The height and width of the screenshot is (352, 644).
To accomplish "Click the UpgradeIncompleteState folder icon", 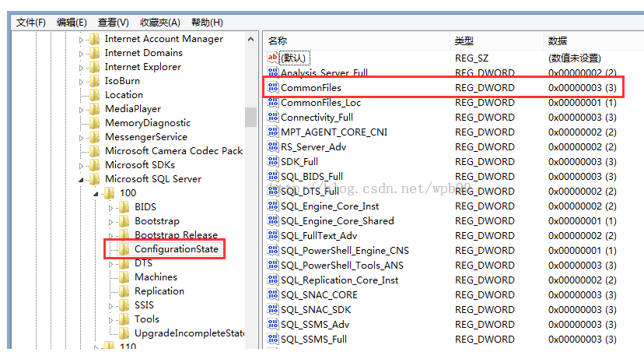I will pos(124,333).
